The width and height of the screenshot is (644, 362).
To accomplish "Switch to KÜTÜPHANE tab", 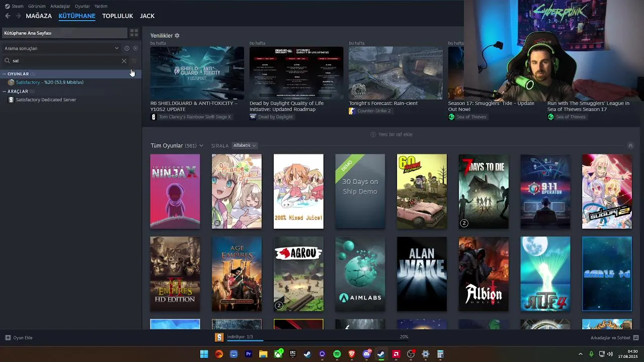I will pos(77,16).
